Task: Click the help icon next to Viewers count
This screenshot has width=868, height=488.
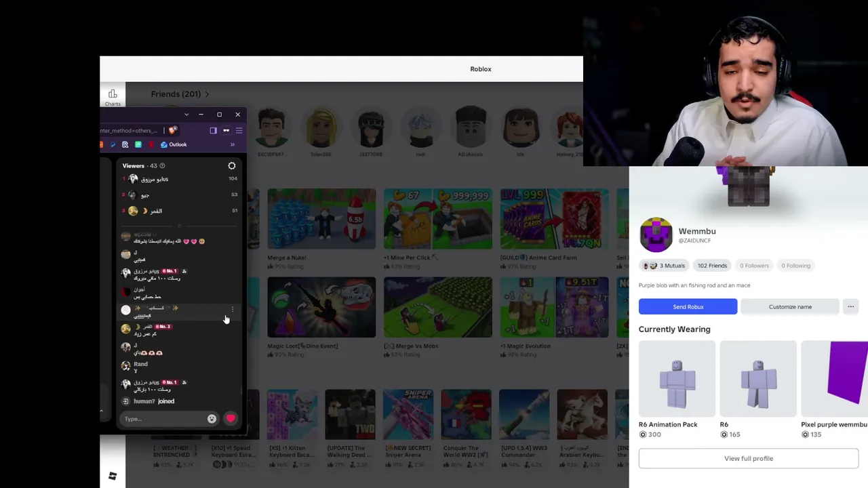Action: (162, 165)
